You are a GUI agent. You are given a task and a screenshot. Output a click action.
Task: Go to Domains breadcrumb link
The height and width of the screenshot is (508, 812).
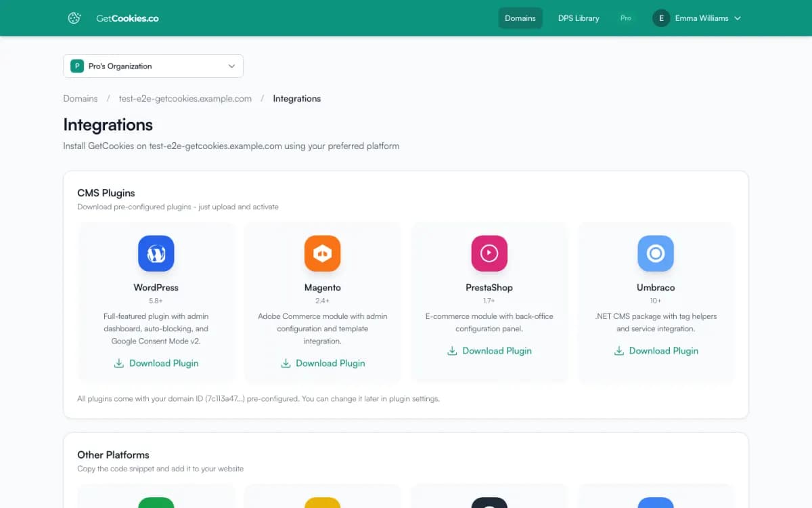[x=81, y=98]
